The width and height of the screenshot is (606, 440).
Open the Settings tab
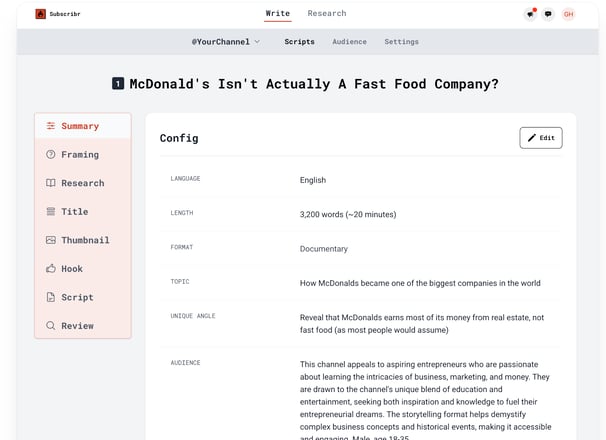[401, 42]
